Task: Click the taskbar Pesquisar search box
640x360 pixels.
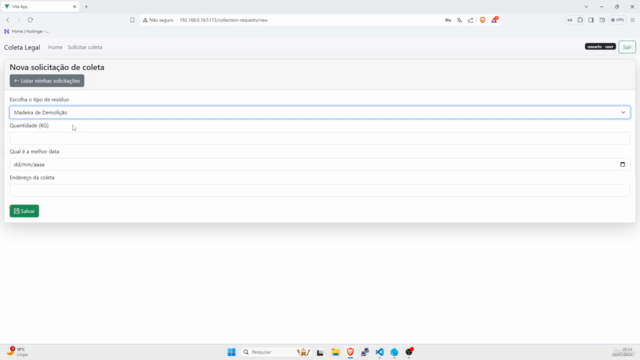Action: pyautogui.click(x=277, y=352)
